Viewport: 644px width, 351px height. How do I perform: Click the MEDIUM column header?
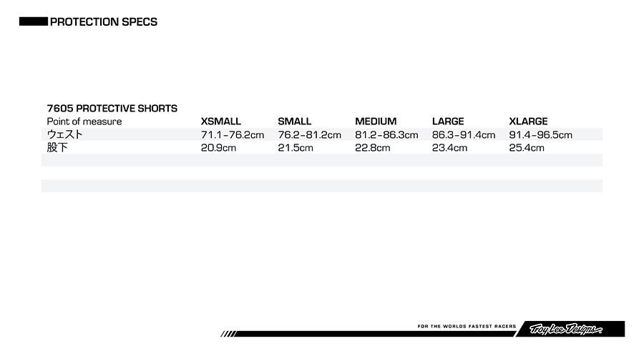point(376,122)
